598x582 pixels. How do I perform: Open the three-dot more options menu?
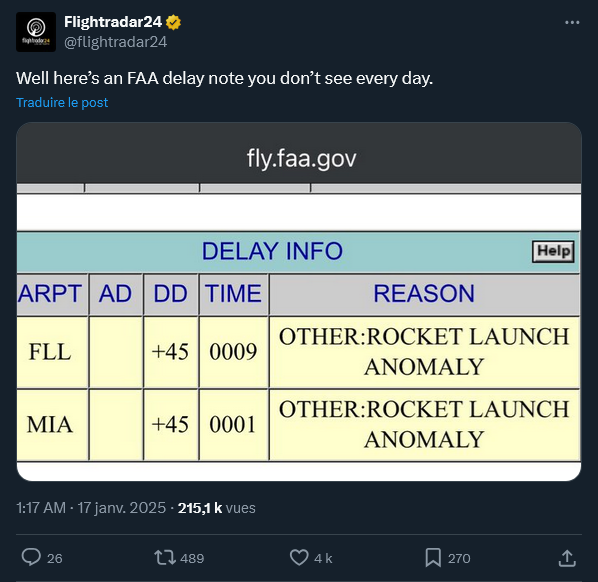tap(572, 23)
